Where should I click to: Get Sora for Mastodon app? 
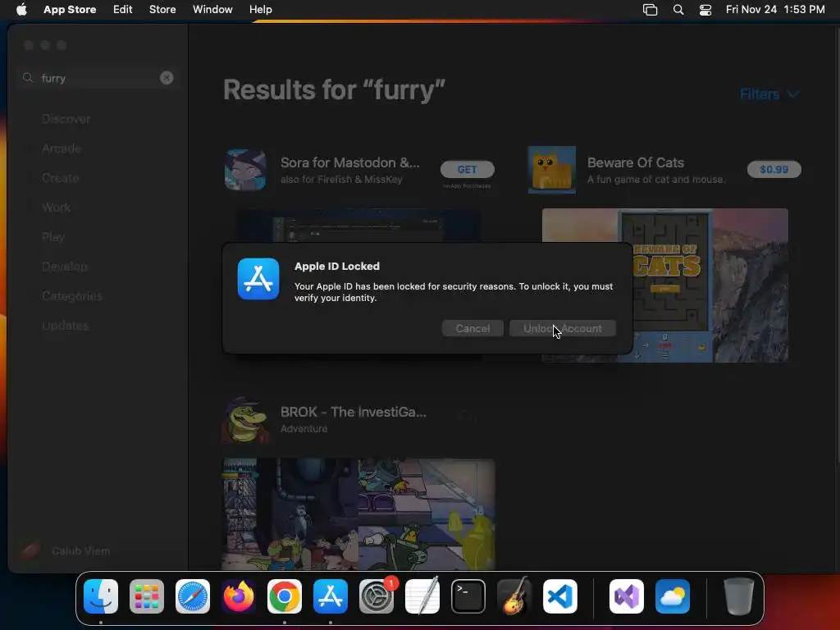click(x=467, y=169)
